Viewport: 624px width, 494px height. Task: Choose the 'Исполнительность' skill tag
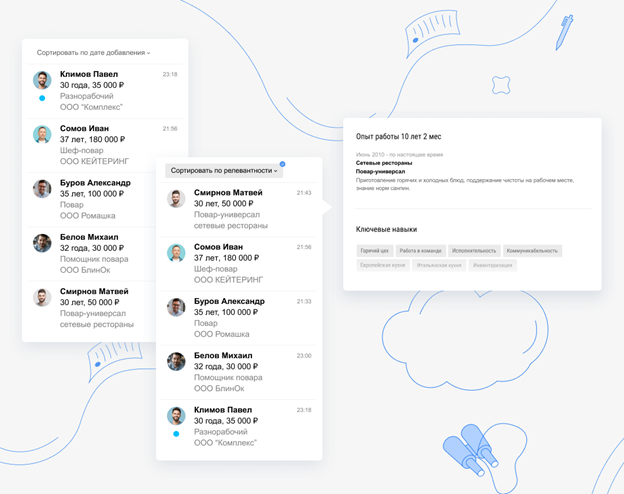[x=474, y=251]
